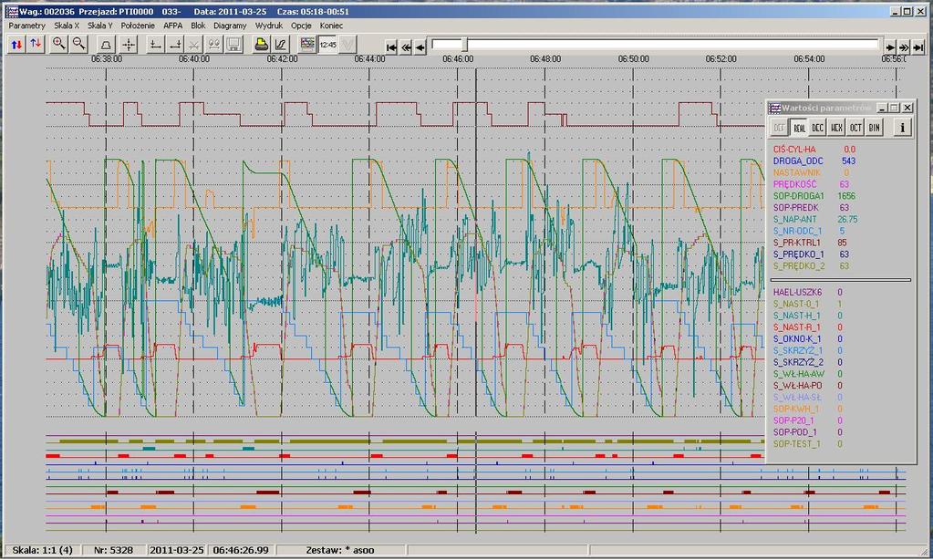Click the floppy disk save icon
Viewport: 933px width, 560px height.
(233, 44)
